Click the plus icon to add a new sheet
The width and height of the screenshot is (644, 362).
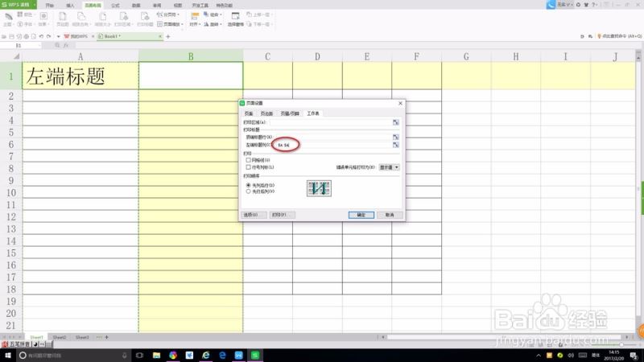107,337
